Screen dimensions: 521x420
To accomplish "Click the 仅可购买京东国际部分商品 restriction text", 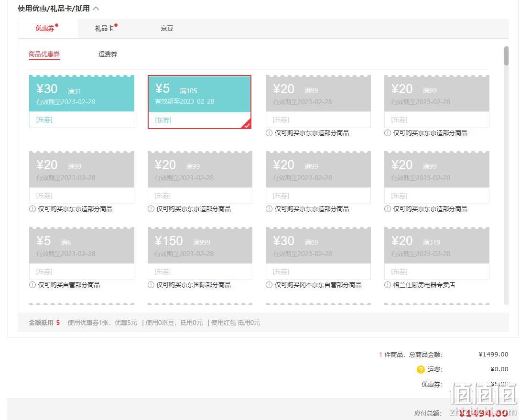I will [194, 285].
